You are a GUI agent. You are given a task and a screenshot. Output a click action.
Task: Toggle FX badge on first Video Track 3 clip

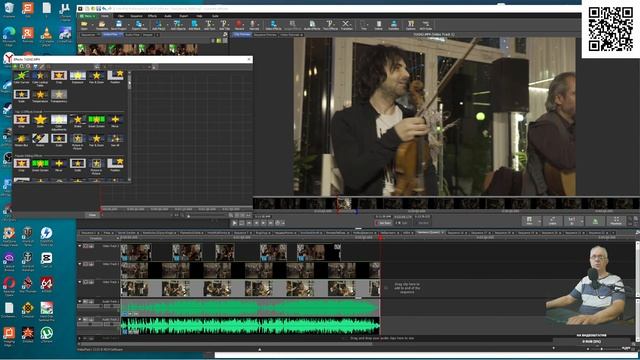pos(124,258)
